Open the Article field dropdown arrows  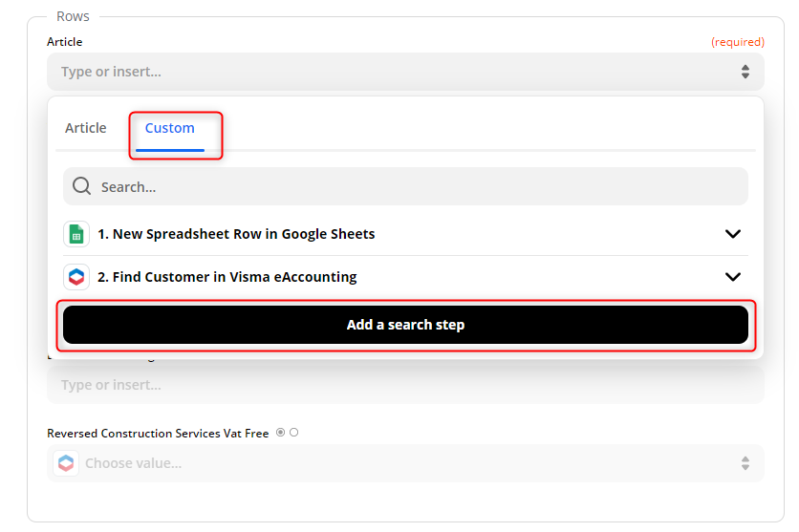tap(745, 72)
